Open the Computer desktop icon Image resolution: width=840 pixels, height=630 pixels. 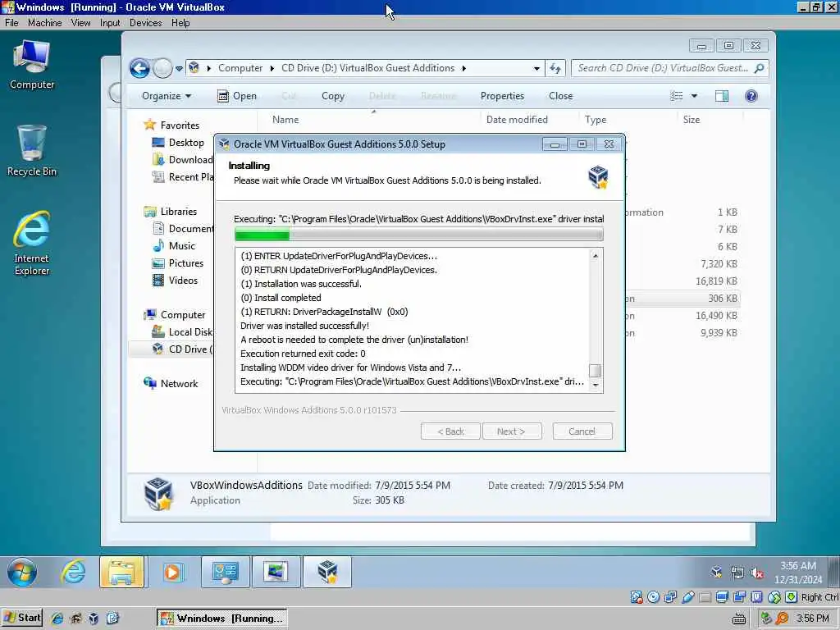click(32, 65)
